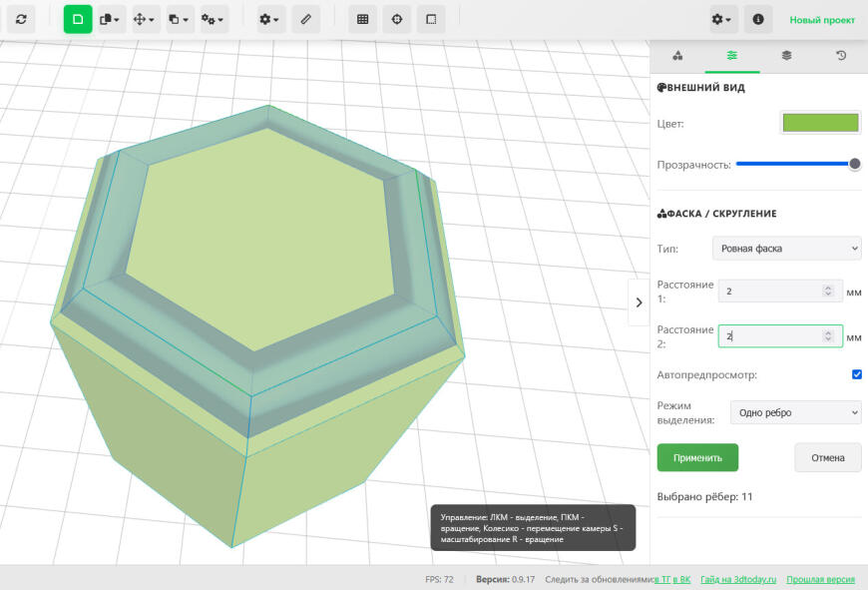Open the right-side settings gear dropdown

point(721,19)
